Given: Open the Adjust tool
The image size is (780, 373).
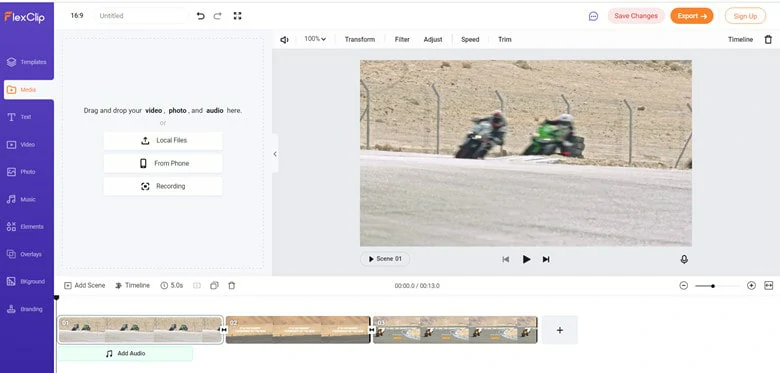Looking at the screenshot, I should point(433,39).
